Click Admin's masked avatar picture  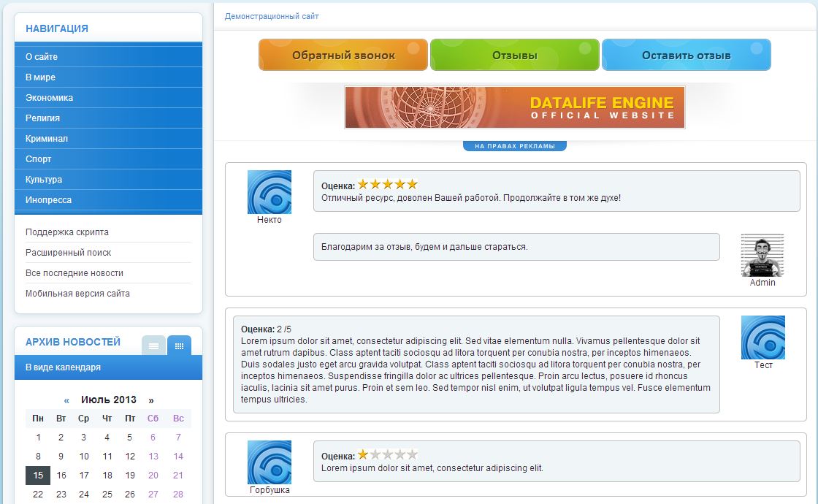(762, 256)
